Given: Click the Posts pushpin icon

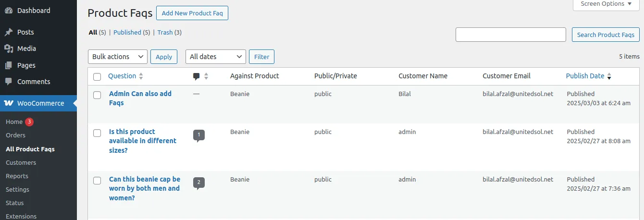Looking at the screenshot, I should [x=9, y=32].
